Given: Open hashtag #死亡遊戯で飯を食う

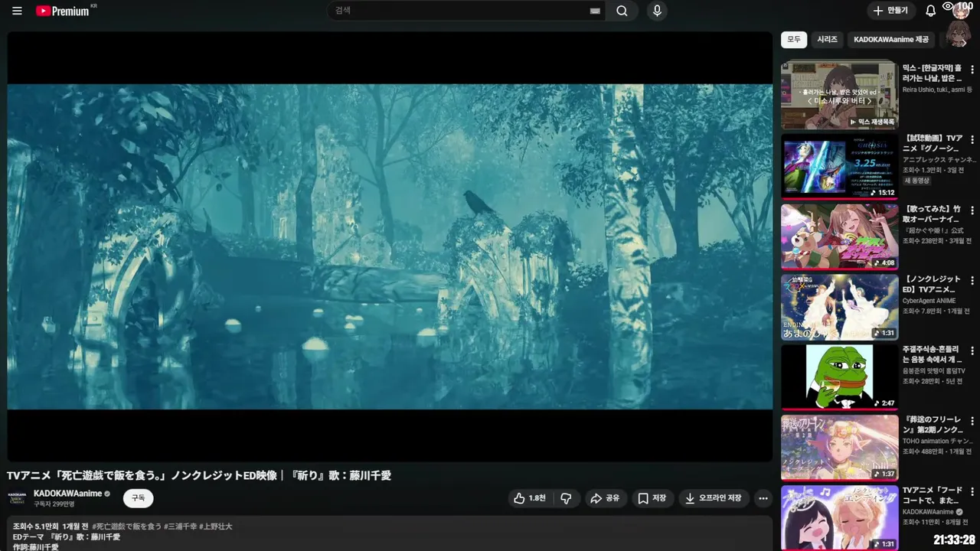Looking at the screenshot, I should click(127, 527).
